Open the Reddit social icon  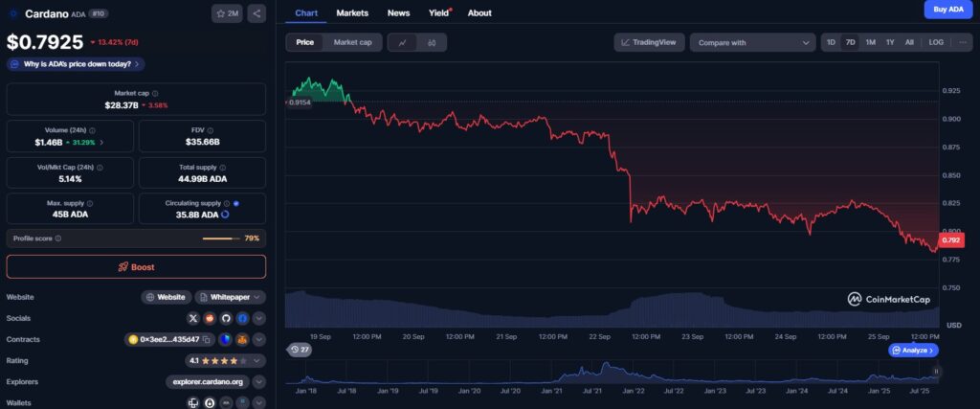tap(210, 318)
